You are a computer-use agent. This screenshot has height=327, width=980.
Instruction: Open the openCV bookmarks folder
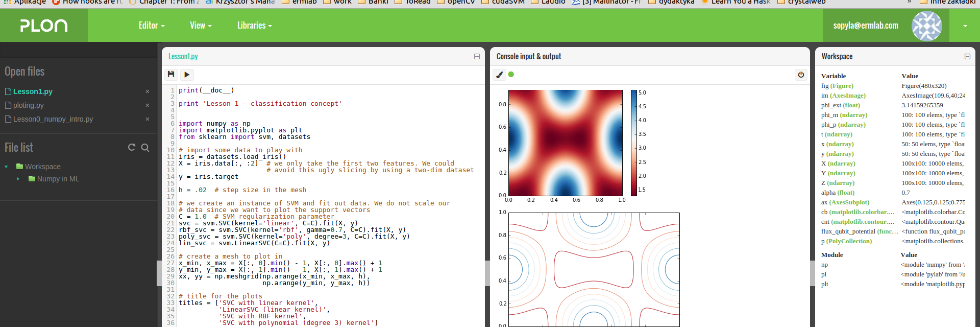[x=455, y=2]
